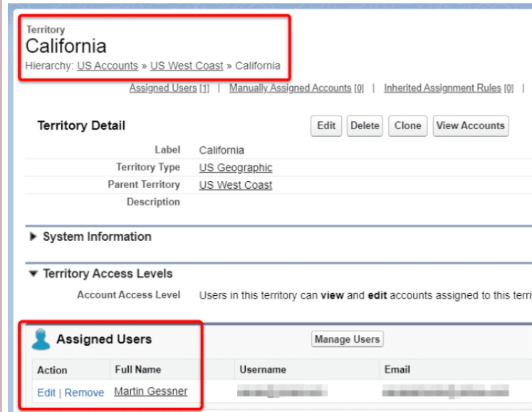The width and height of the screenshot is (532, 412).
Task: Click the Assigned Users person icon
Action: click(41, 339)
